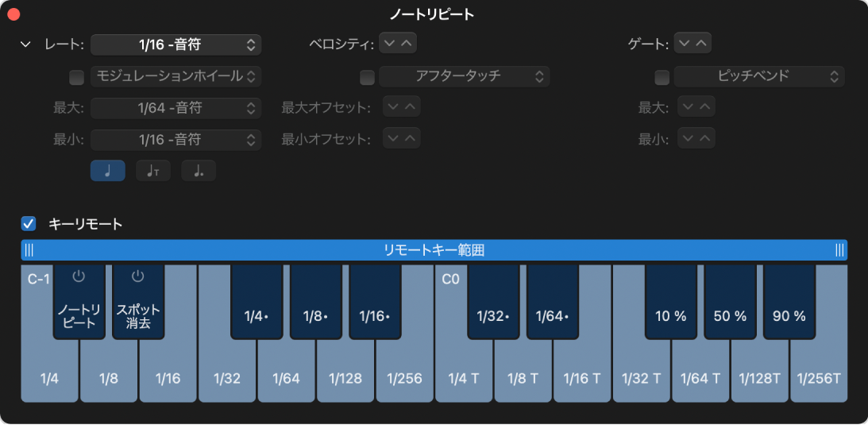
Task: Open the アフタータッチ popup menu
Action: pyautogui.click(x=465, y=77)
